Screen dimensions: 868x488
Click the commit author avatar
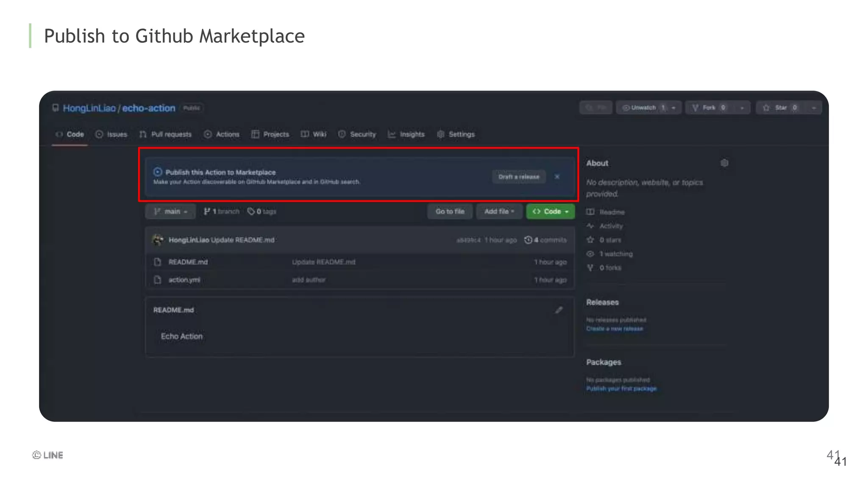pos(158,240)
